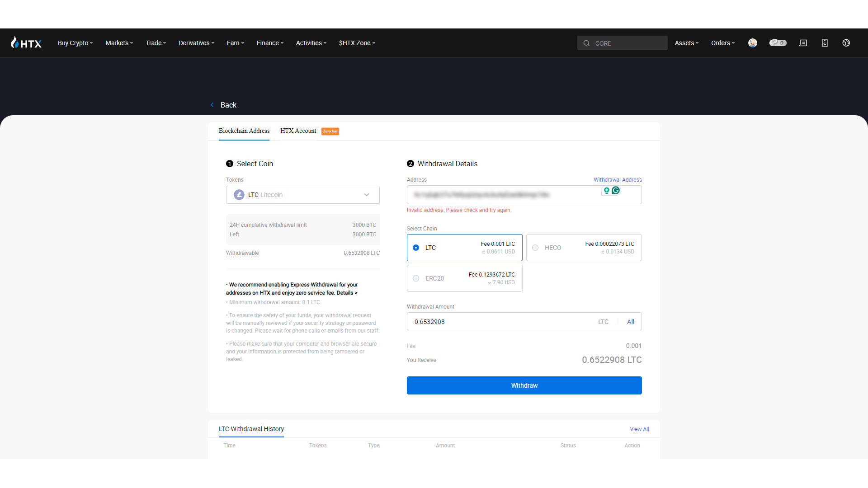Open the LTC Litecoin token selector
This screenshot has width=868, height=488.
[303, 195]
